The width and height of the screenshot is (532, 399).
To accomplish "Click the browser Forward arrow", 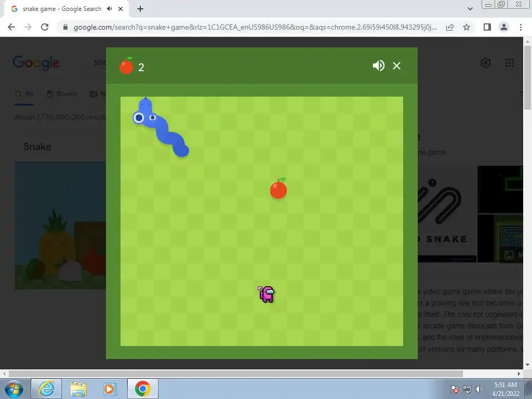I will pyautogui.click(x=28, y=27).
